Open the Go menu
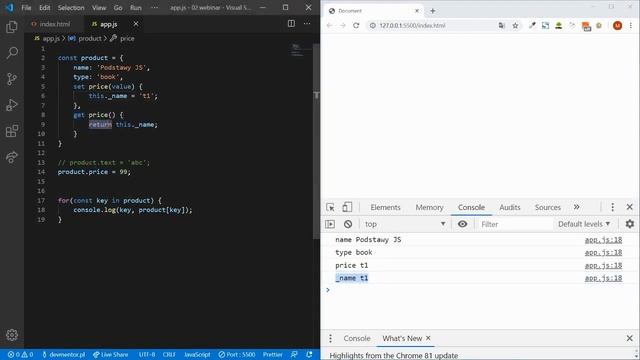The image size is (640, 360). (x=118, y=8)
